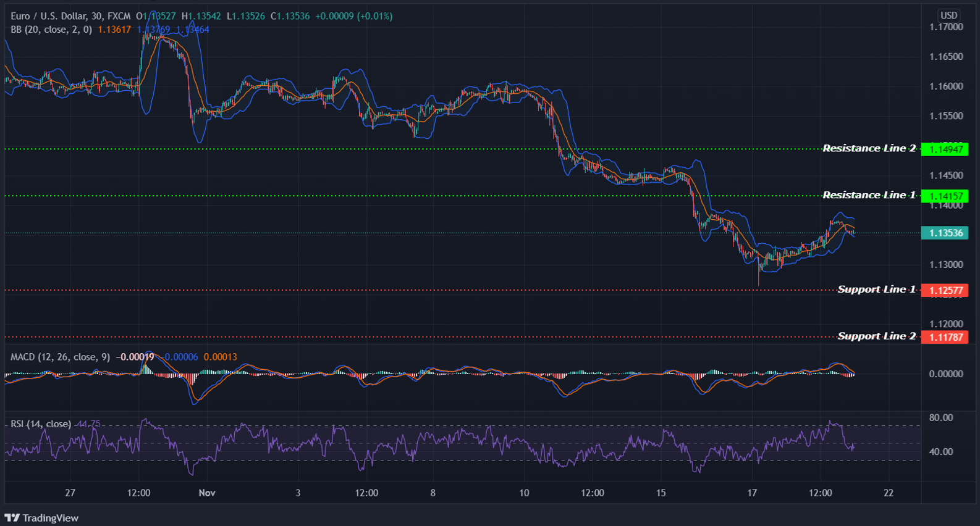
Task: Click the change value +0.00009 (+0.01%)
Action: coord(354,16)
